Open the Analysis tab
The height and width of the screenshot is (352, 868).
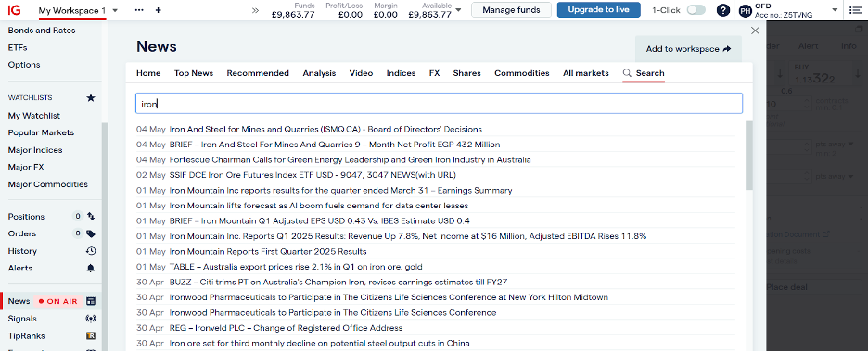[x=319, y=73]
